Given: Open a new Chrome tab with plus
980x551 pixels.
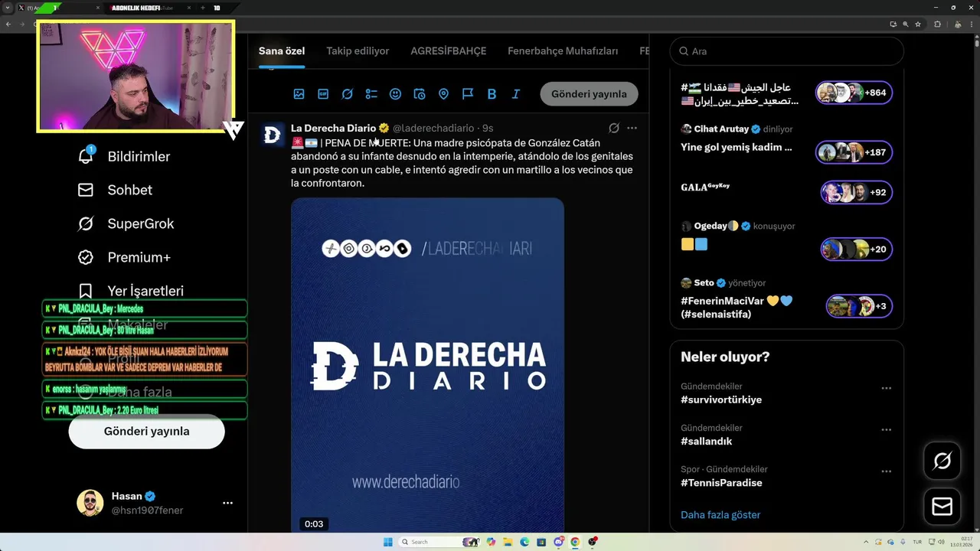Looking at the screenshot, I should (202, 8).
